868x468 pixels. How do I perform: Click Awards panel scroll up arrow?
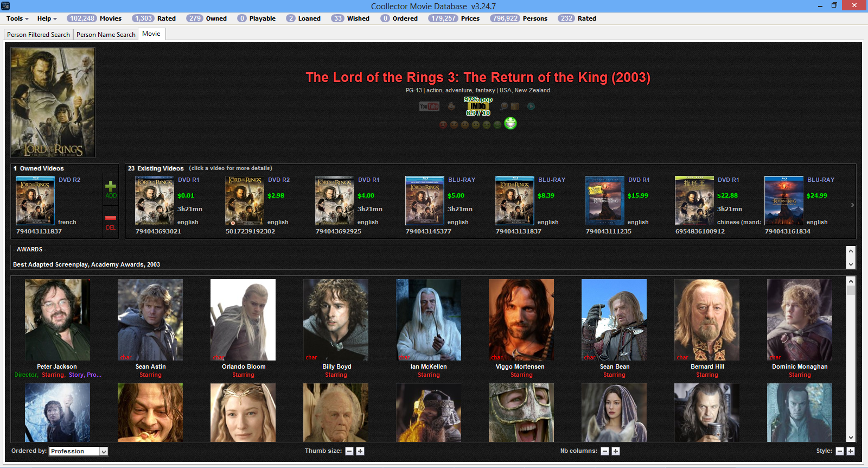(851, 251)
